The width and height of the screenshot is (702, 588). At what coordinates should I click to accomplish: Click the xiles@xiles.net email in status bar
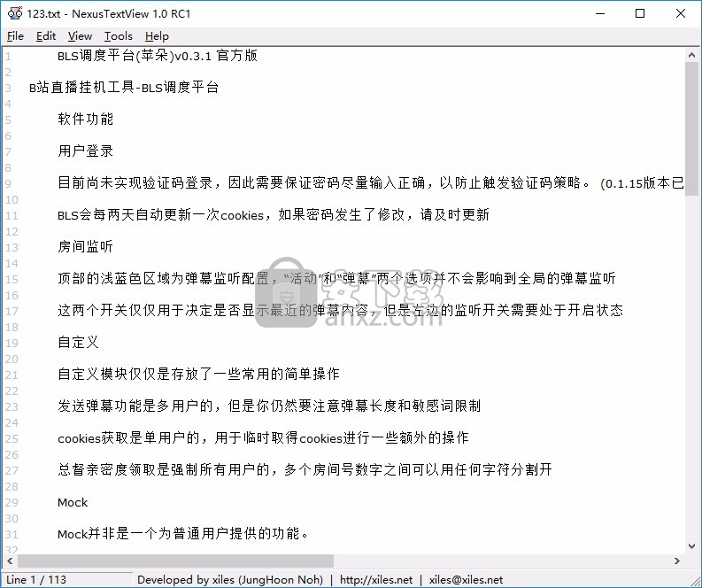[x=466, y=579]
